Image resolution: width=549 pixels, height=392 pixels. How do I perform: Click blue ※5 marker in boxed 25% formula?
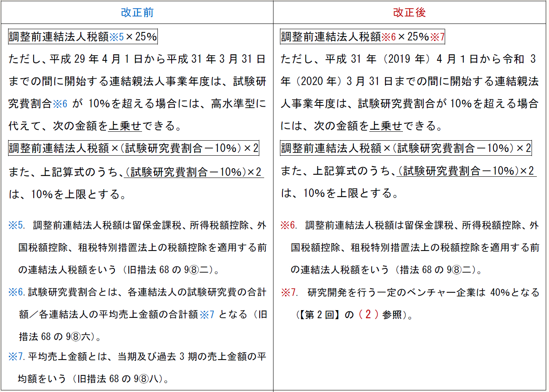coord(116,37)
